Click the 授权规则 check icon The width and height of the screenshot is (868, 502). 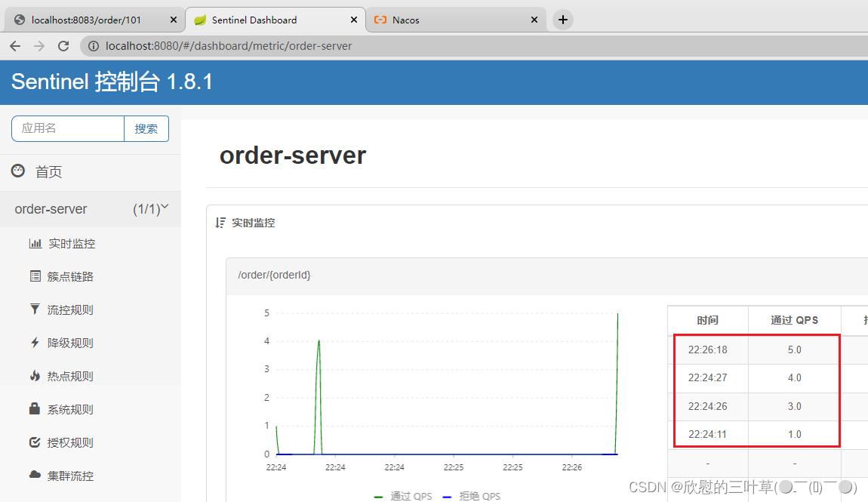tap(35, 442)
